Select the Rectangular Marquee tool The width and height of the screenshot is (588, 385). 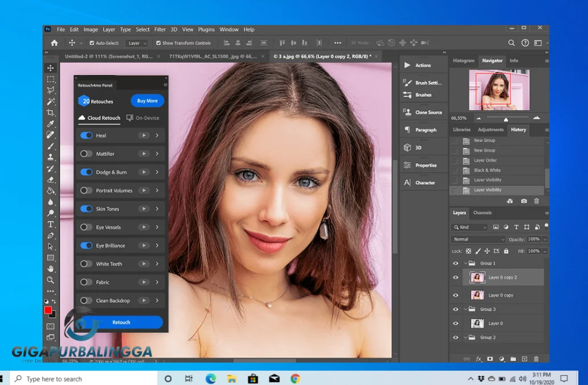[x=50, y=79]
